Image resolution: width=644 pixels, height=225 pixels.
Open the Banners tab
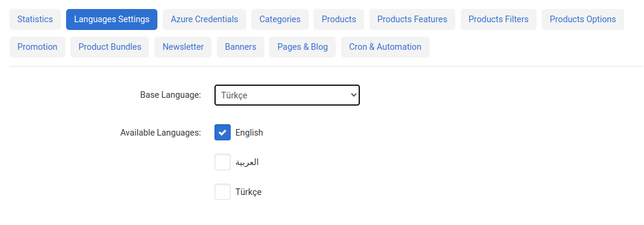(x=240, y=47)
